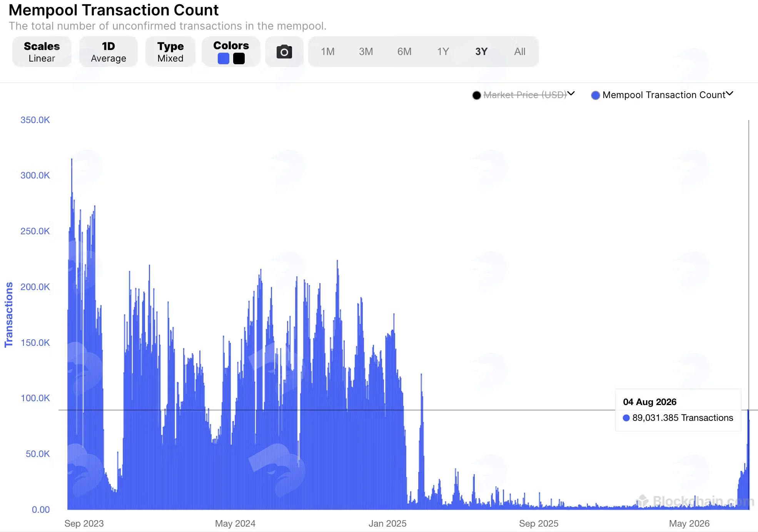This screenshot has height=532, width=758.
Task: Click the Sep 2025 x-axis label
Action: coord(539,524)
